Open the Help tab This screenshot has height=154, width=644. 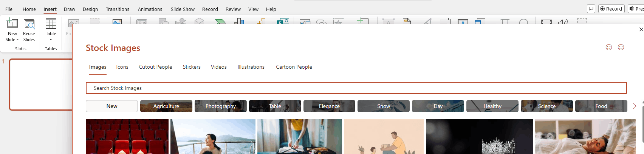(x=271, y=9)
